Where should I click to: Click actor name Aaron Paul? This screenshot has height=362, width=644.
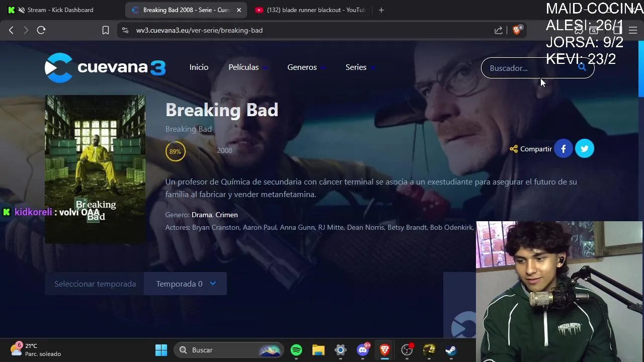point(260,227)
